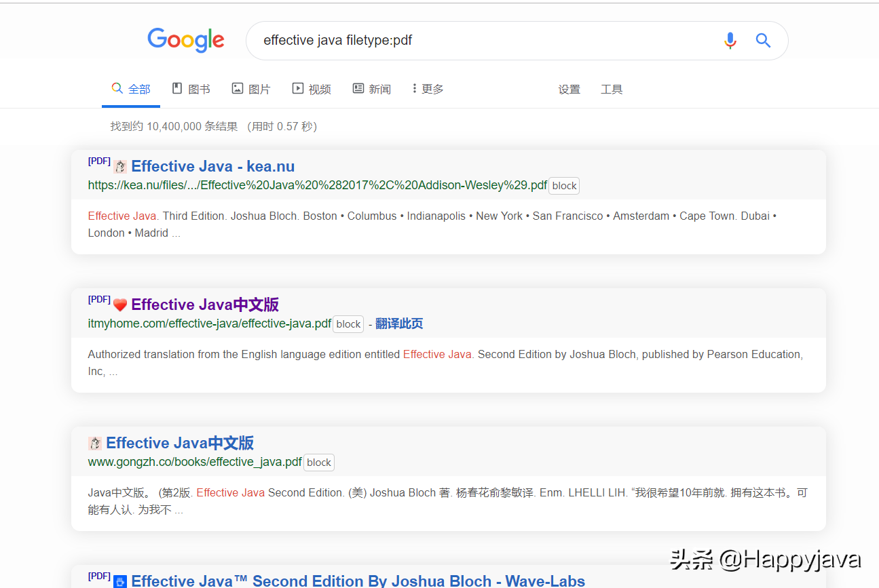Click snippet text starting 'Third Edition. Joshua Bloch'
879x588 pixels.
[432, 224]
